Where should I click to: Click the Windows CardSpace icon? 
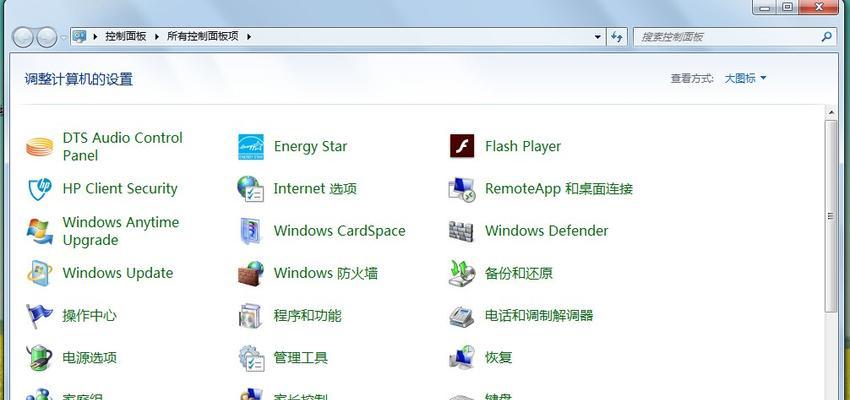pos(250,231)
